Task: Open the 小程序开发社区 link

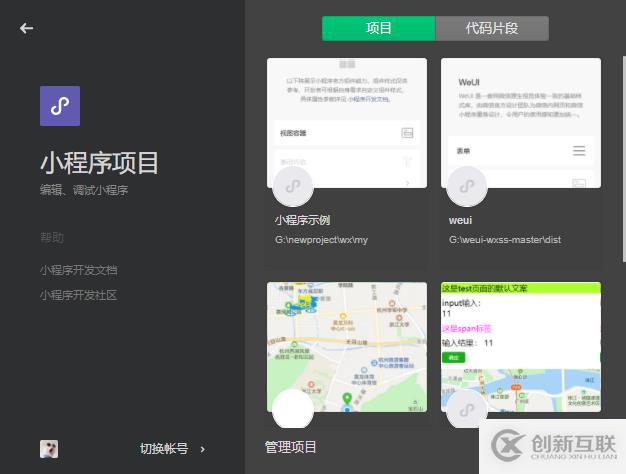Action: [79, 295]
